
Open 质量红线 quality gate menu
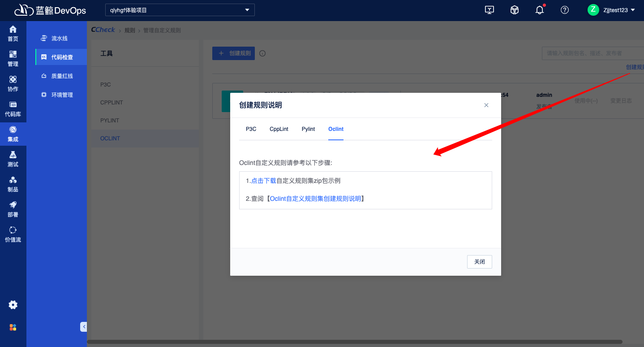(57, 76)
